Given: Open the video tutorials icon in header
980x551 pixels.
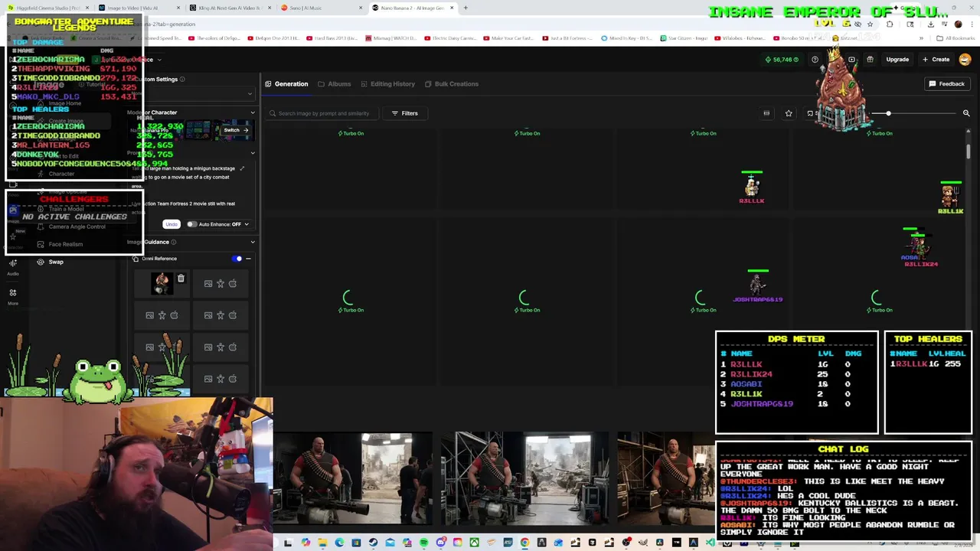Looking at the screenshot, I should tap(851, 60).
